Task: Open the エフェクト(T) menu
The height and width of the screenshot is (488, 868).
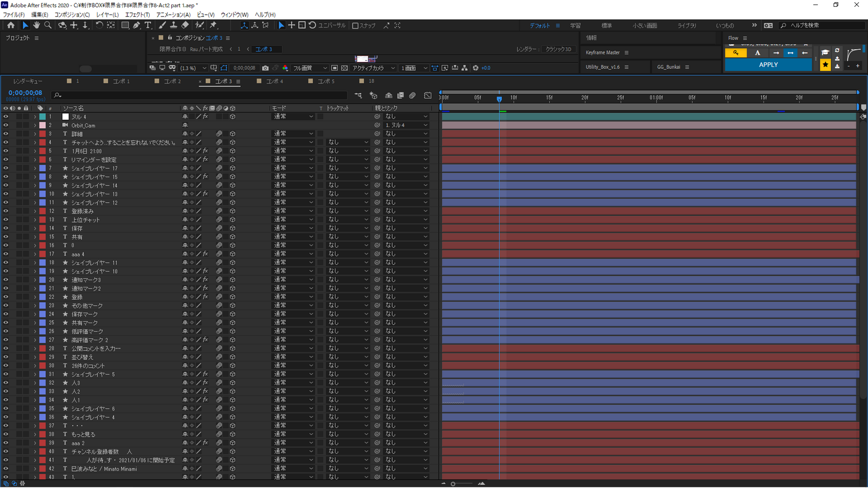Action: (x=137, y=15)
